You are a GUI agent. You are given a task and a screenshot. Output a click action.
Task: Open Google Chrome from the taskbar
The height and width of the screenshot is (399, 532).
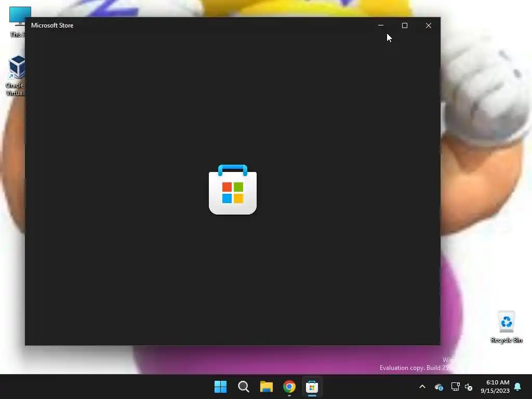click(289, 387)
